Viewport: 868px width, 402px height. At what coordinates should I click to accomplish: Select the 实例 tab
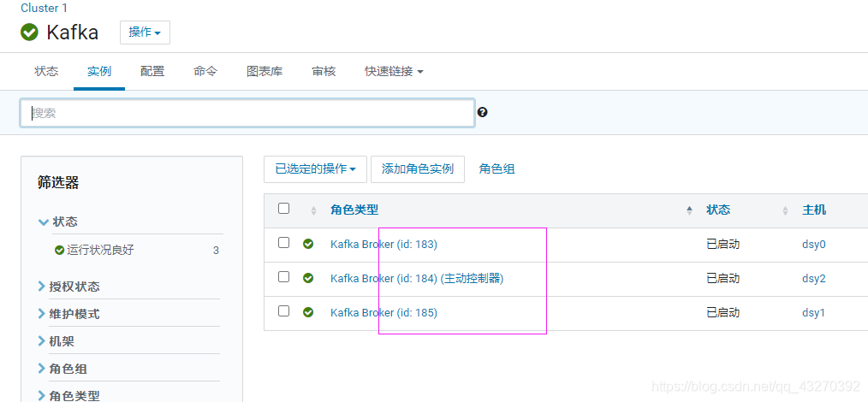point(99,71)
